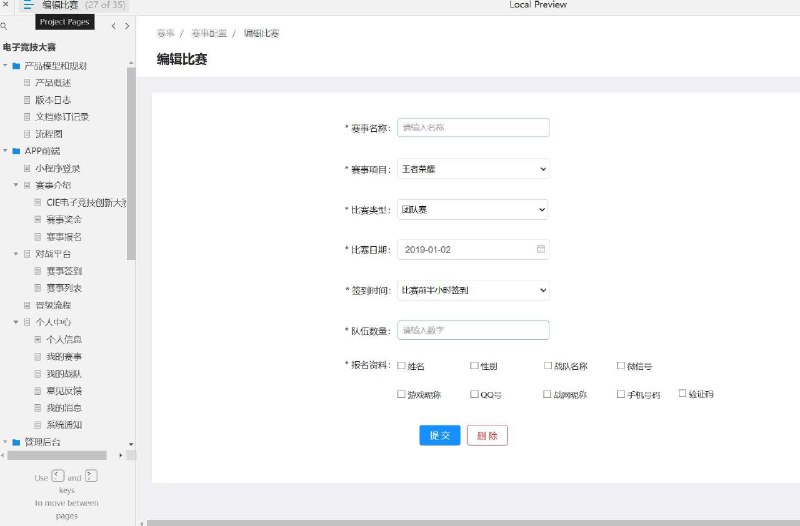The width and height of the screenshot is (800, 526).
Task: Open the 赛事报名 page
Action: tap(64, 237)
